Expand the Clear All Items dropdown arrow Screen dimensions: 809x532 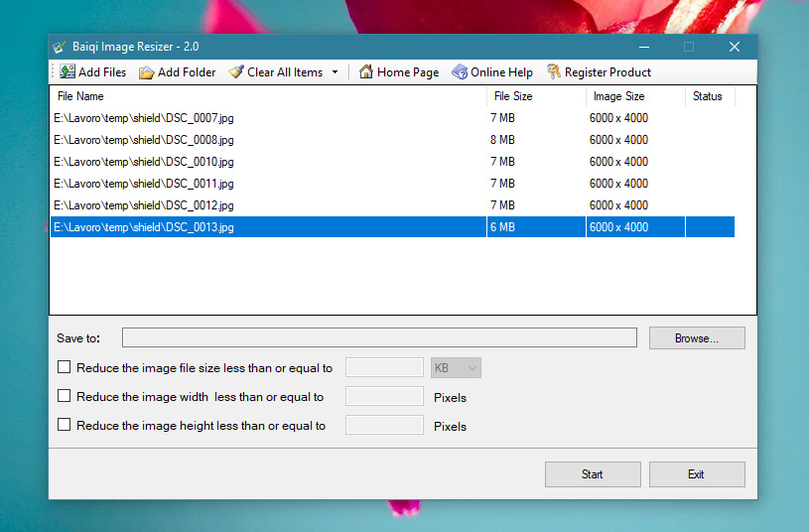pyautogui.click(x=335, y=72)
